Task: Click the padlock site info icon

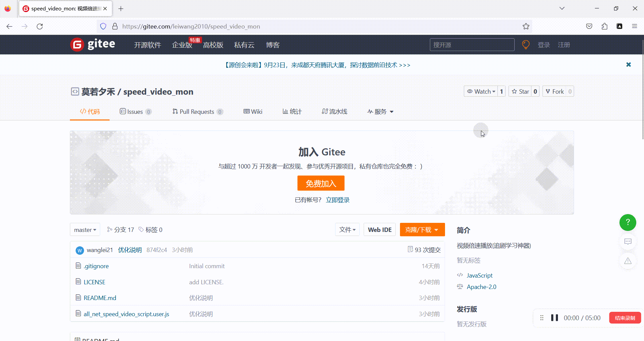Action: tap(115, 26)
